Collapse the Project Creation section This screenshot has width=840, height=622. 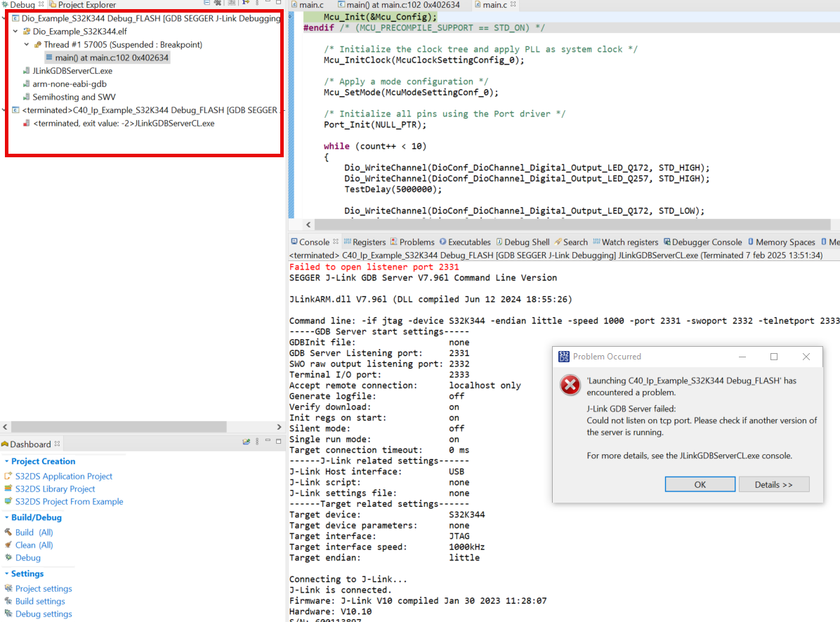click(7, 461)
